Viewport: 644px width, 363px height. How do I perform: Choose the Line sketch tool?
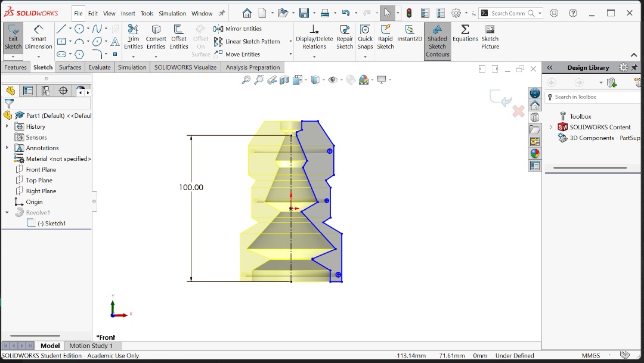[x=61, y=29]
